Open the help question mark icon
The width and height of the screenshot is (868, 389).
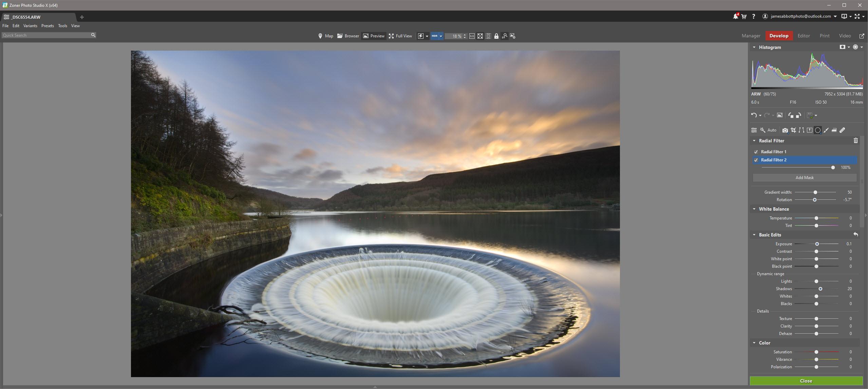pyautogui.click(x=754, y=16)
